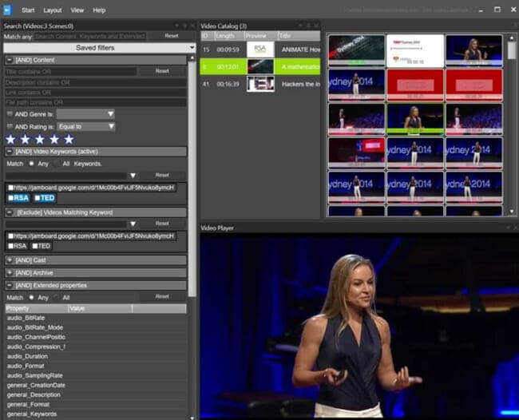This screenshot has width=519, height=420.
Task: Click the application logo icon
Action: [x=7, y=10]
